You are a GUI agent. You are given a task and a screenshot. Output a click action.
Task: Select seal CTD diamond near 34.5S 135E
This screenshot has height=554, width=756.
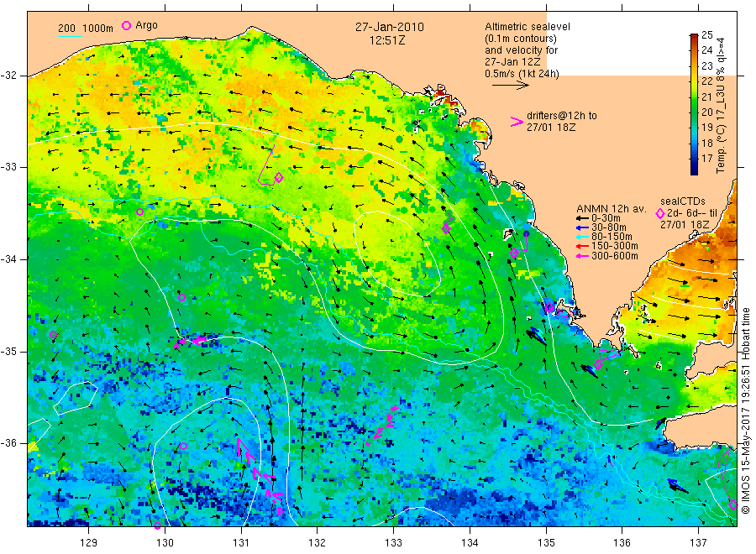coord(549,307)
